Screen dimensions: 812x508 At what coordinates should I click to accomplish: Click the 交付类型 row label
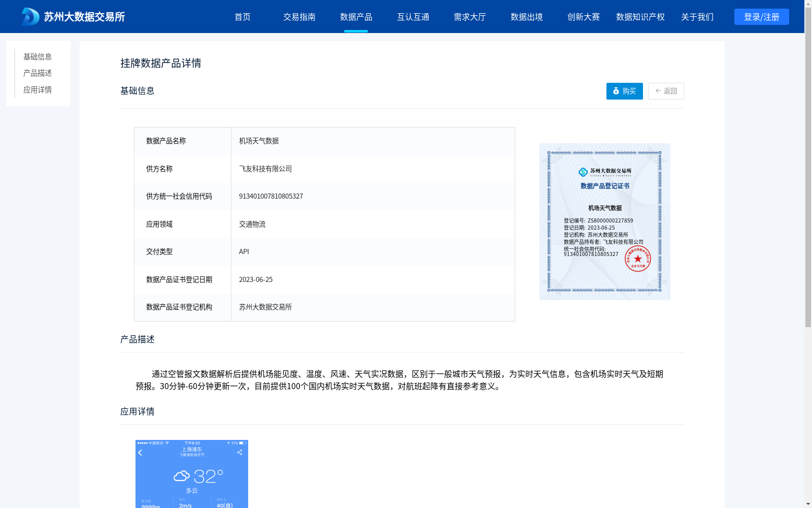coord(159,252)
